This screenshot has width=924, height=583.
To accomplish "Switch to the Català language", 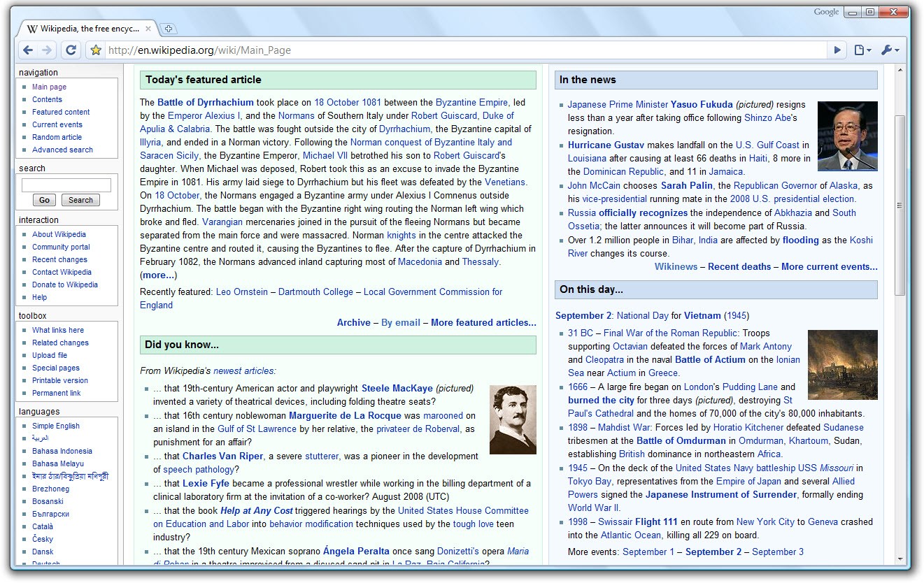I will click(x=43, y=526).
